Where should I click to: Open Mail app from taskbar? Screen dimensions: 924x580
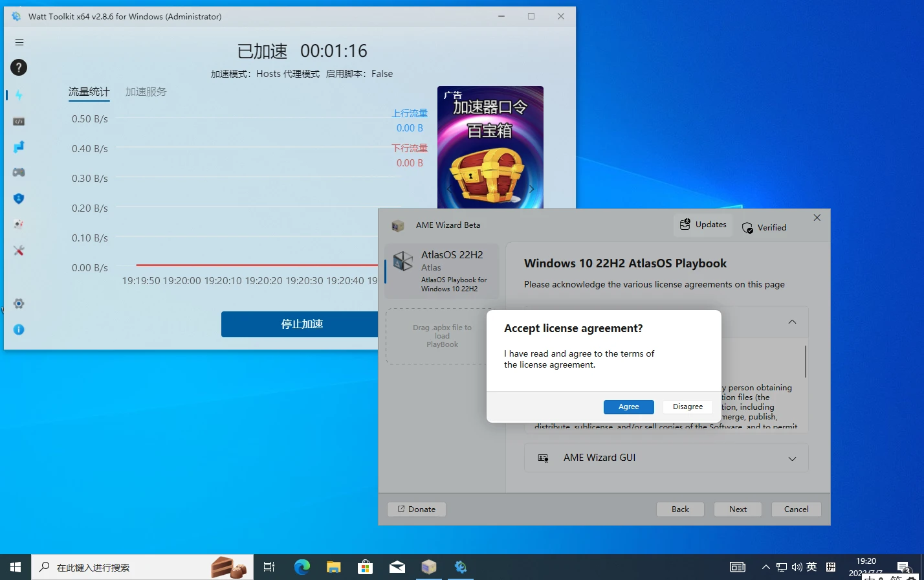397,567
